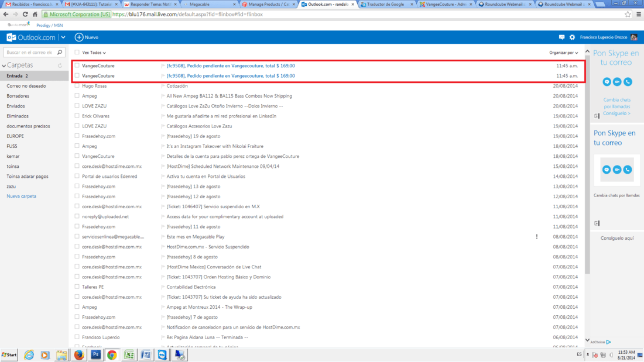Flag the Hugo Rosas Cotización message
Image resolution: width=644 pixels, height=362 pixels.
(x=163, y=86)
